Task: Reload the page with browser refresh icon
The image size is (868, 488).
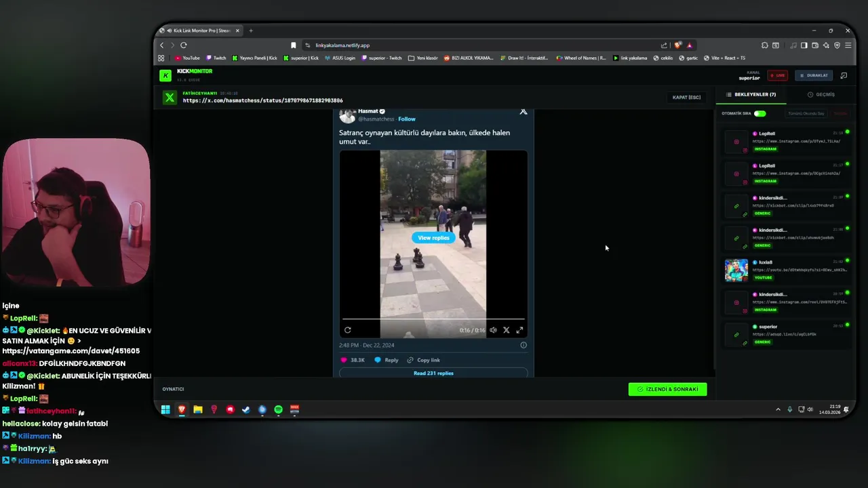Action: point(184,45)
